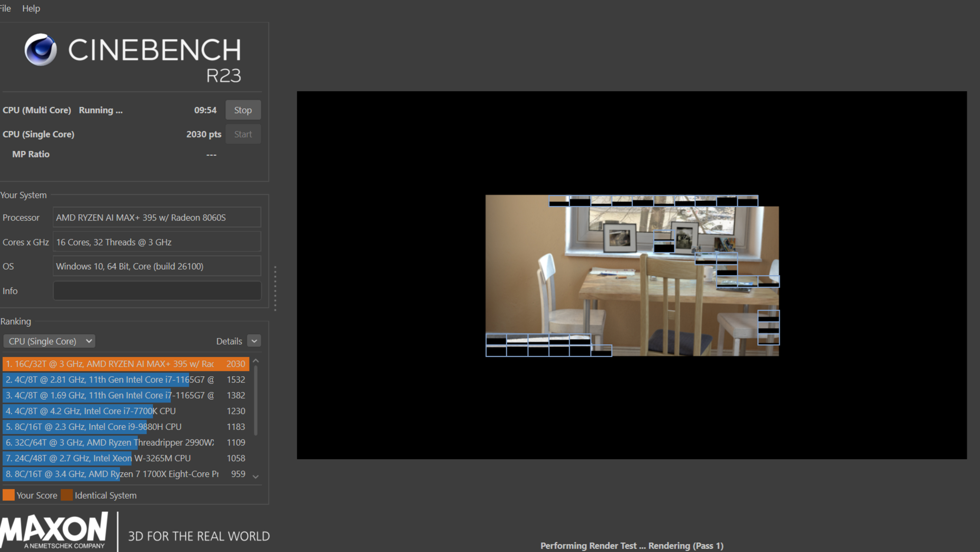Image resolution: width=980 pixels, height=552 pixels.
Task: Select the Threadripper 2990WX ranking entry
Action: coord(126,442)
